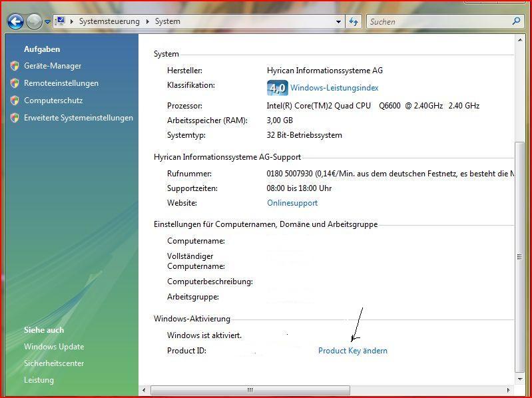Screen dimensions: 532x398
Task: Click Product Key ändern
Action: click(352, 351)
